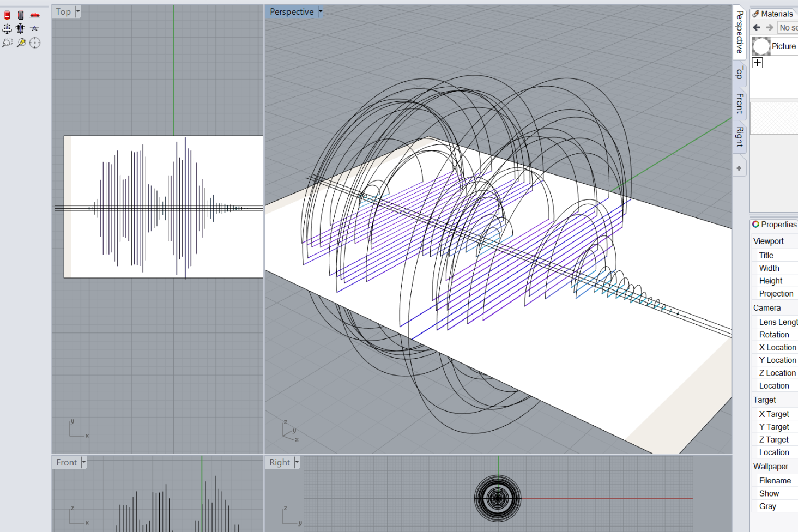Select the Z Target property row
Screen dimensions: 798x532
pos(774,440)
